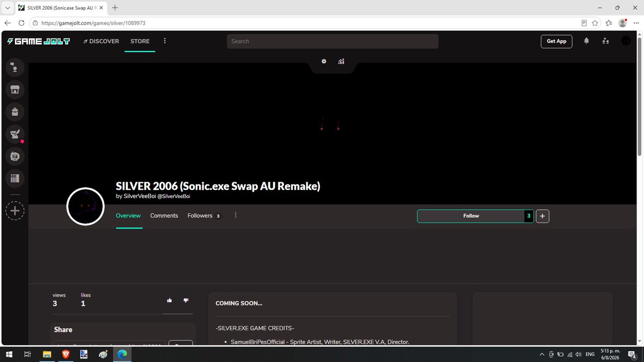Viewport: 644px width, 362px height.
Task: Launch Brave browser from the taskbar
Action: coord(65,354)
